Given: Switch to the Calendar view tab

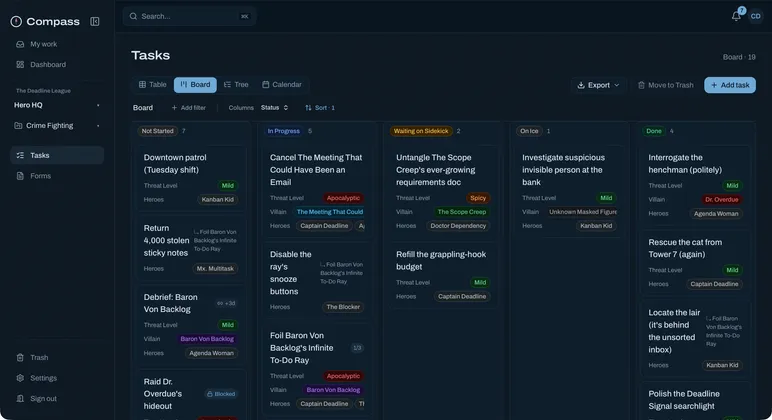Looking at the screenshot, I should [x=282, y=85].
